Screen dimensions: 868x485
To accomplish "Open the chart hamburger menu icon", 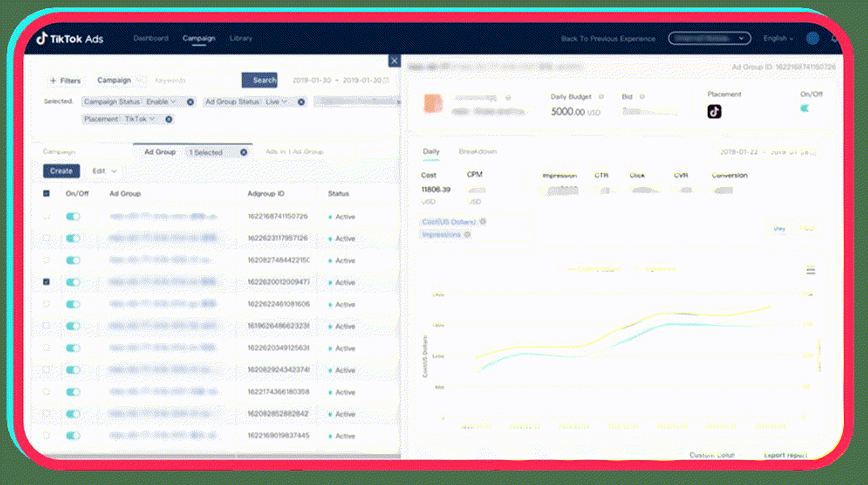I will pos(810,270).
